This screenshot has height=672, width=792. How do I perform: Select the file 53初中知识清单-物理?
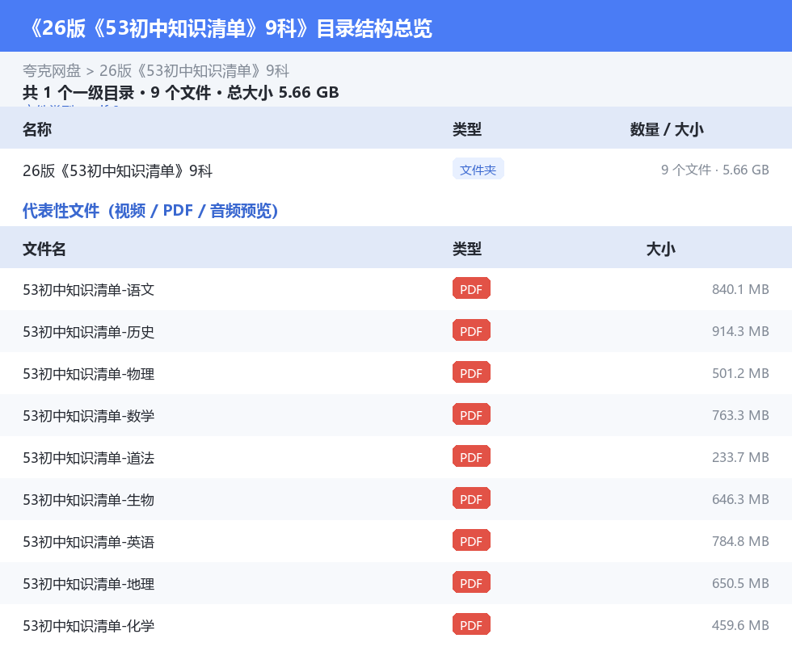(88, 374)
